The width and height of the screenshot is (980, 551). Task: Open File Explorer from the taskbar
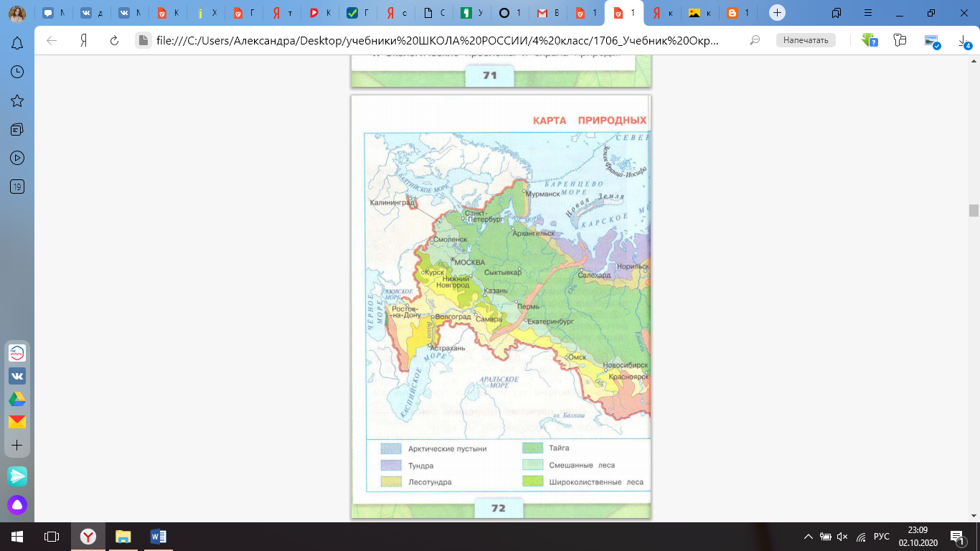coord(123,536)
